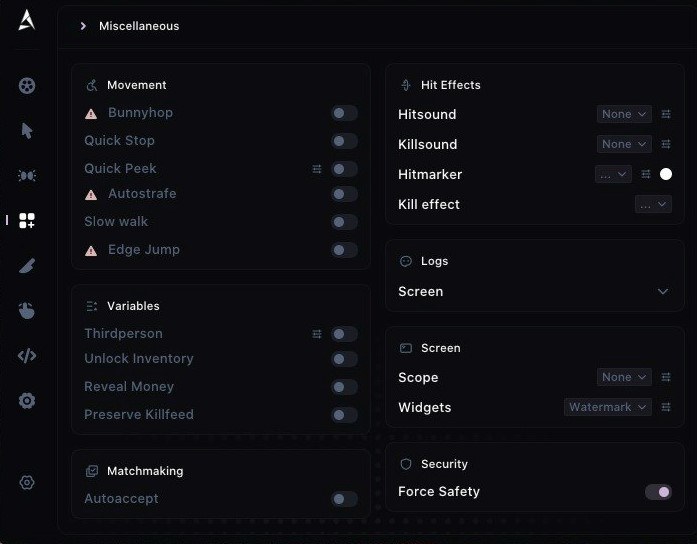
Task: Open Quick Peek settings sliders icon
Action: click(316, 169)
